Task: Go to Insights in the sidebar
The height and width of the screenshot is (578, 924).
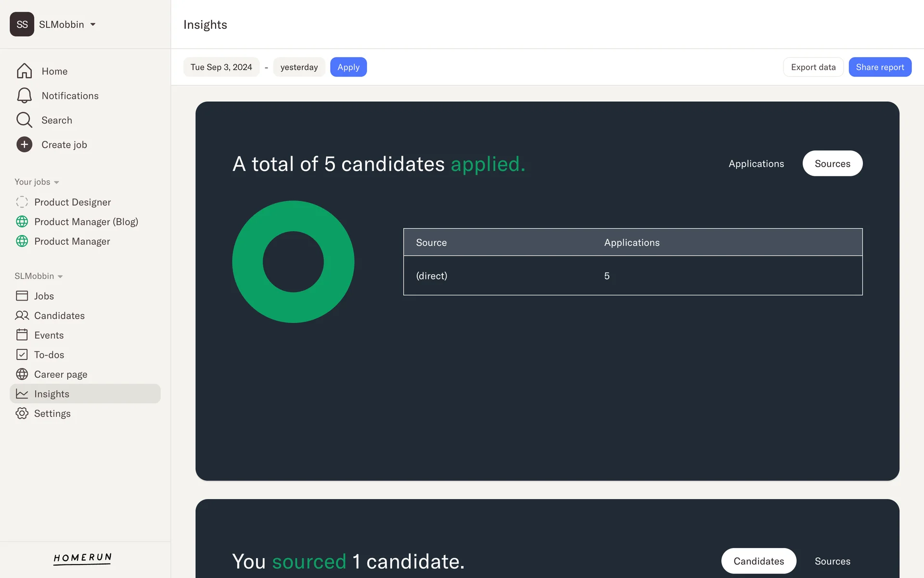Action: 51,394
